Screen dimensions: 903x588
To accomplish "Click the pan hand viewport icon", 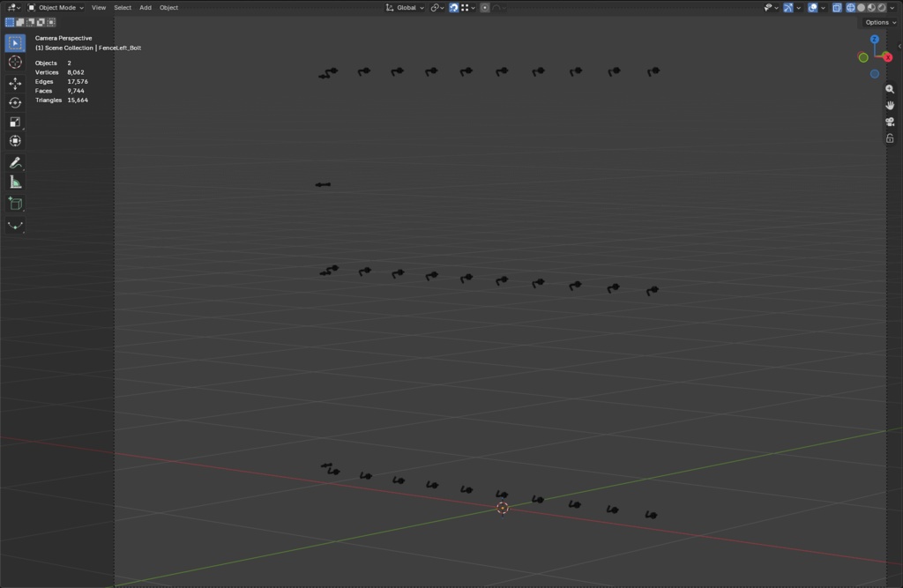I will click(890, 106).
